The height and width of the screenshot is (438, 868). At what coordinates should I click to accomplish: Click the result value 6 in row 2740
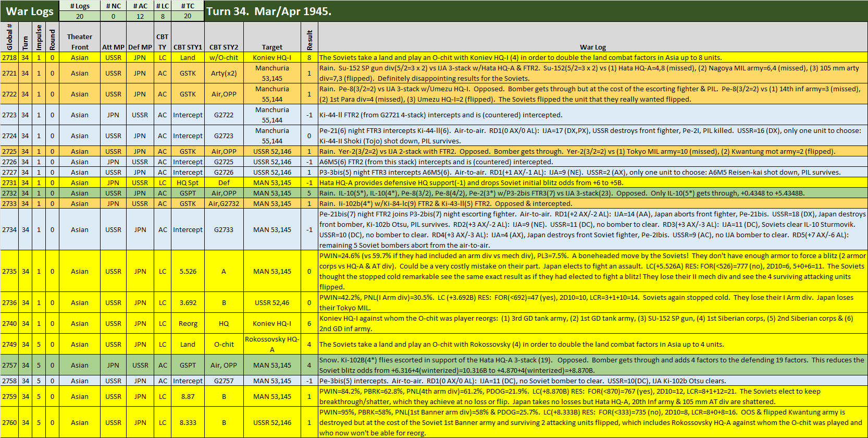coord(309,323)
